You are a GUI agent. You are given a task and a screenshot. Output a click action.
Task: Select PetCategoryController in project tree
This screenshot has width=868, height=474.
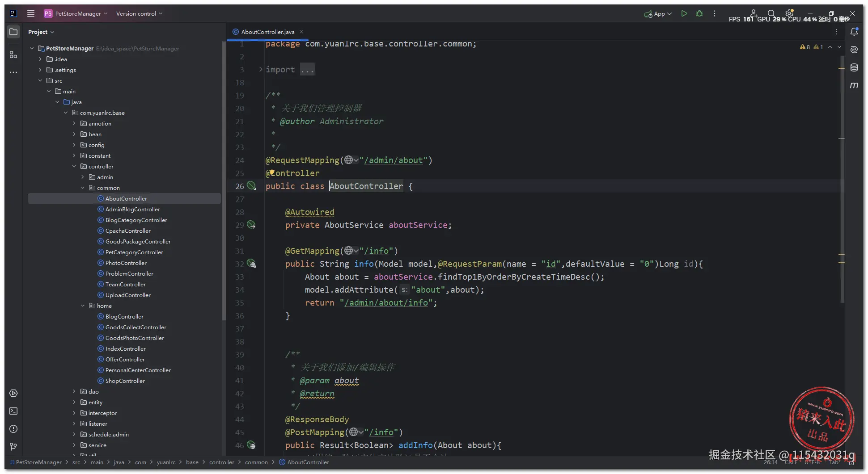134,252
